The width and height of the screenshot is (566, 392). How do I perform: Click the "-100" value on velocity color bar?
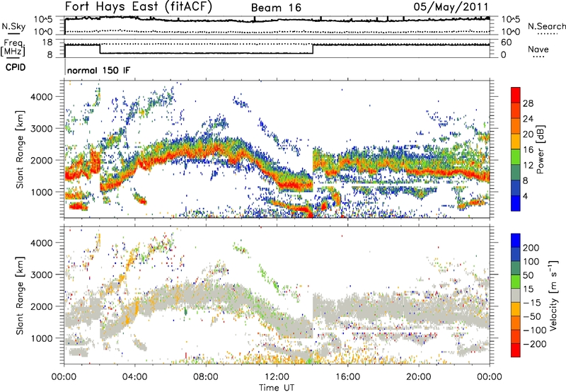(535, 330)
